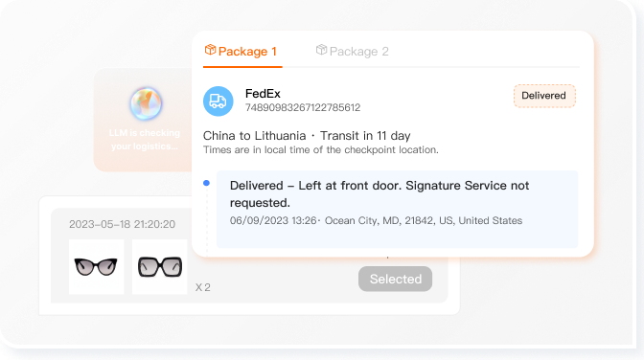This screenshot has width=644, height=360.
Task: Open the square sunglasses thumbnail
Action: point(159,267)
